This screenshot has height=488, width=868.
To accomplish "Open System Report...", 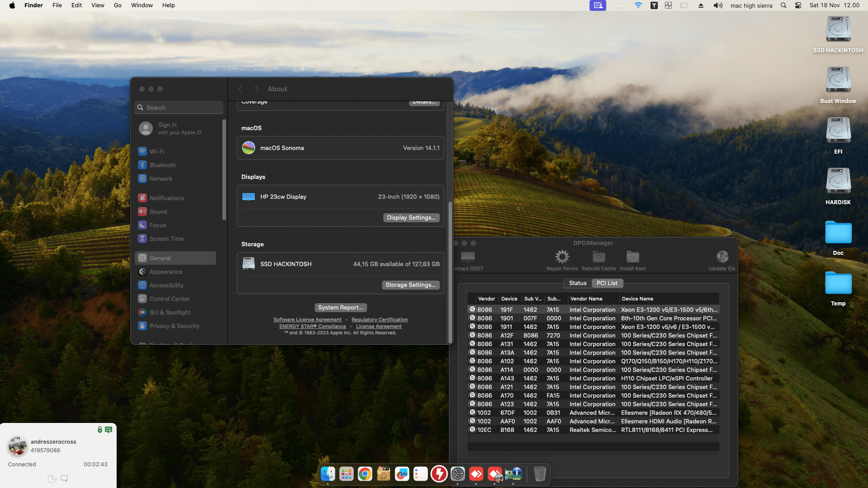I will (x=340, y=308).
